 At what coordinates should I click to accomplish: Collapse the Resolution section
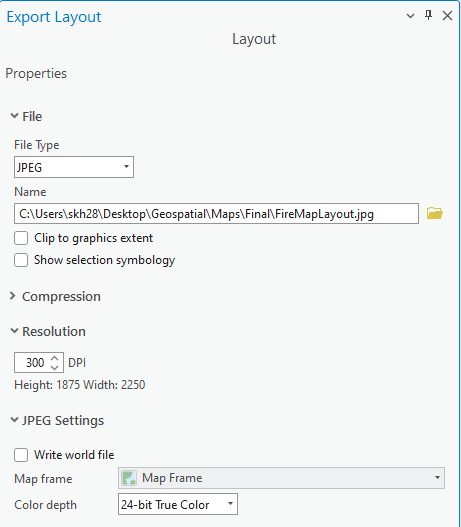point(14,331)
